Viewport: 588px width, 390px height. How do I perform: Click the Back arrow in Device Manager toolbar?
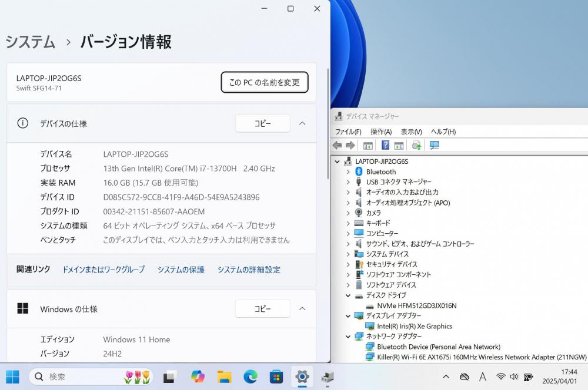337,145
